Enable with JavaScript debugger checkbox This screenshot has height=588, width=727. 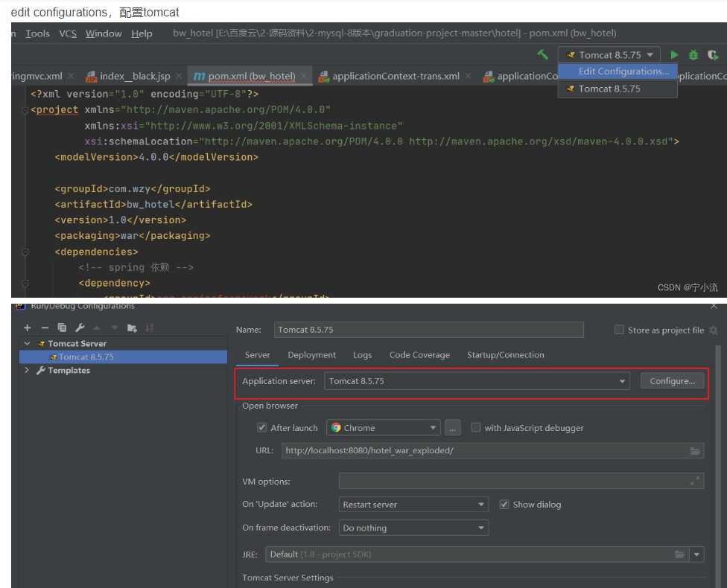coord(476,427)
